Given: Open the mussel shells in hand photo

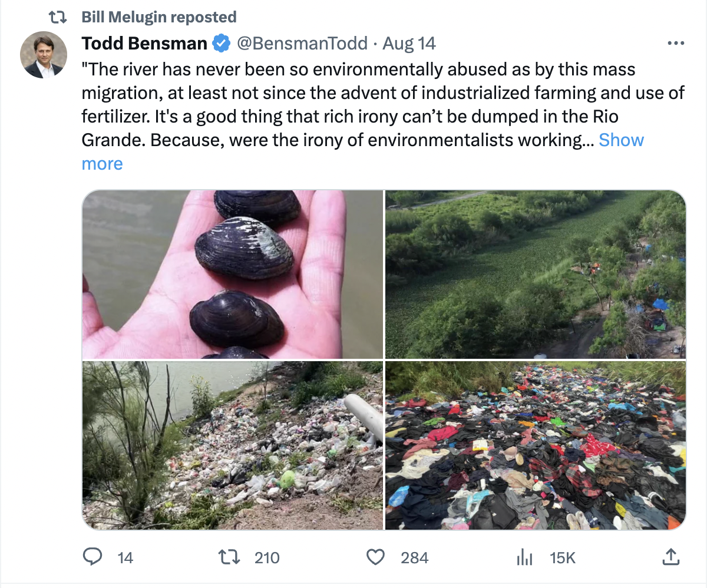Looking at the screenshot, I should 233,274.
